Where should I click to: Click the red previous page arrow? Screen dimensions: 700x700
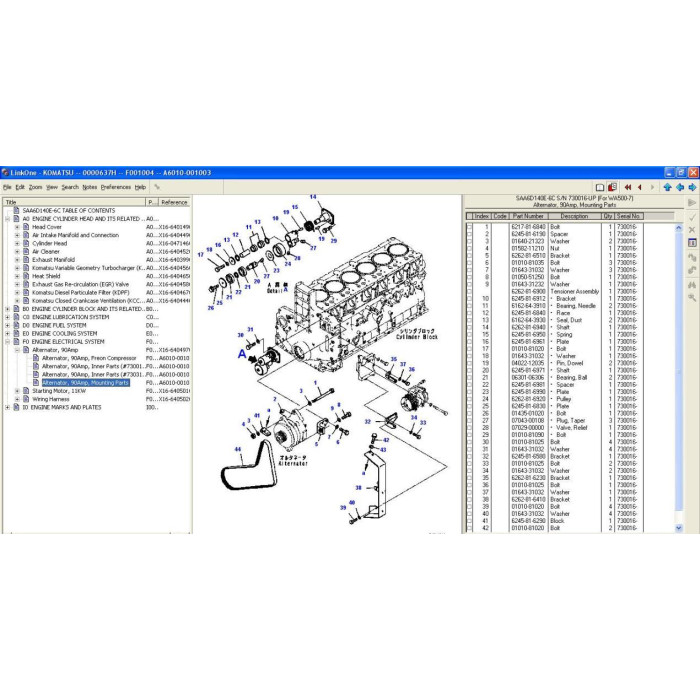(x=640, y=187)
